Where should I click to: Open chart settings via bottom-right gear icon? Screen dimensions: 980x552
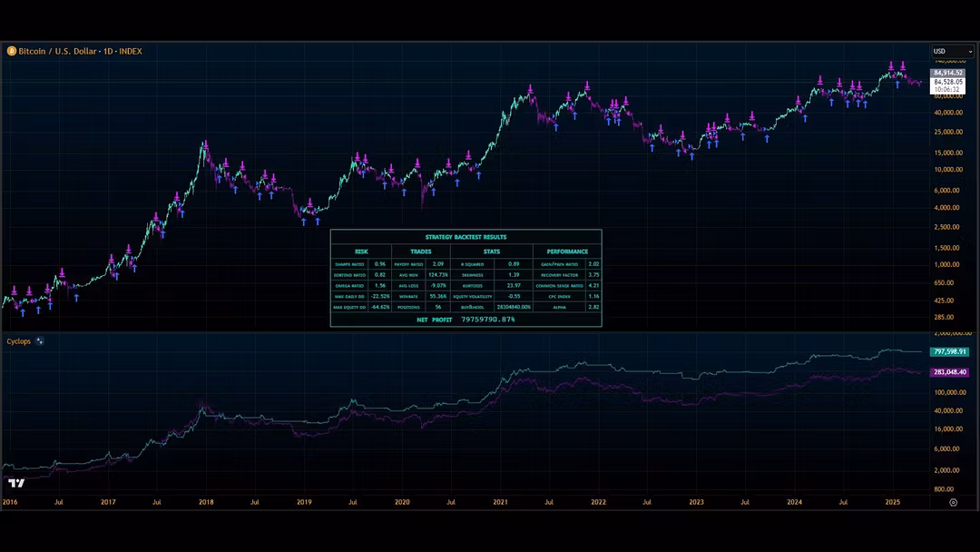point(953,502)
